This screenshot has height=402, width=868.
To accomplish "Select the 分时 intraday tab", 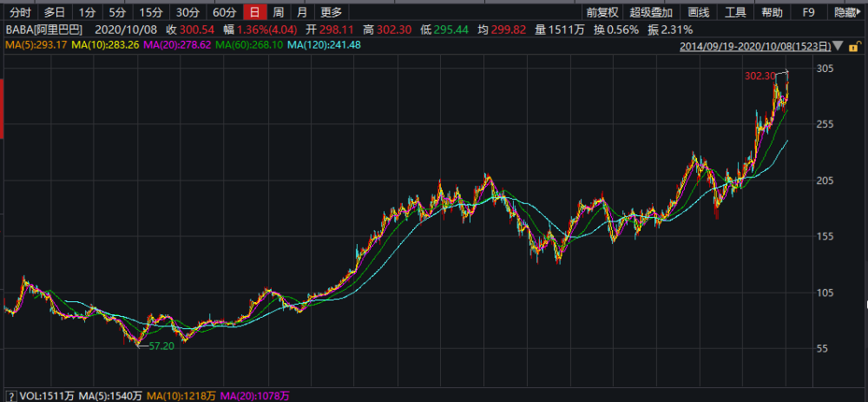I will (x=20, y=12).
